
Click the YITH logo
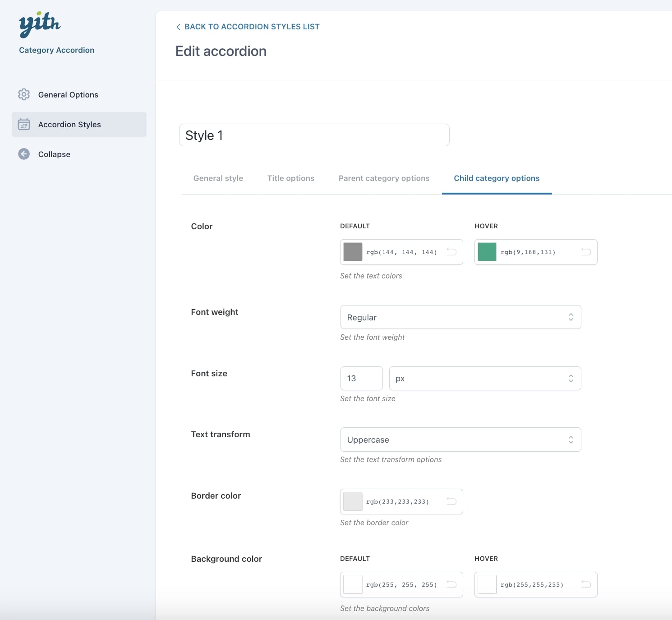tap(40, 24)
